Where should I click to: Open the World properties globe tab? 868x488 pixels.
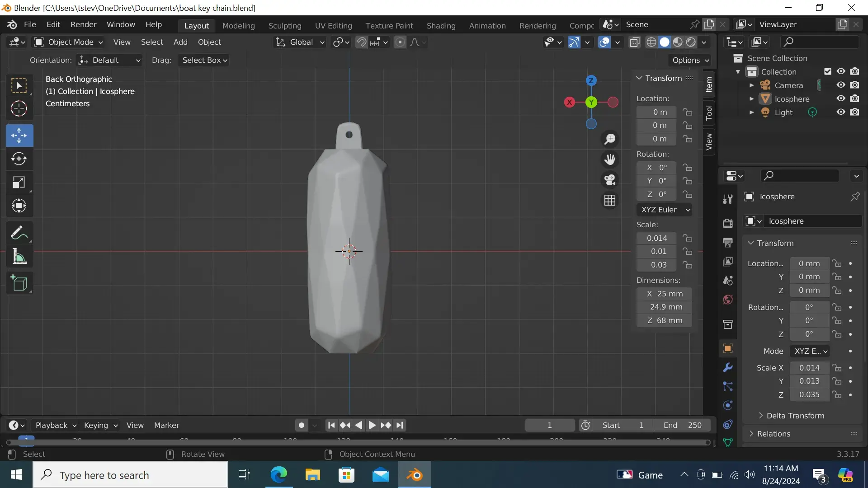click(x=727, y=300)
